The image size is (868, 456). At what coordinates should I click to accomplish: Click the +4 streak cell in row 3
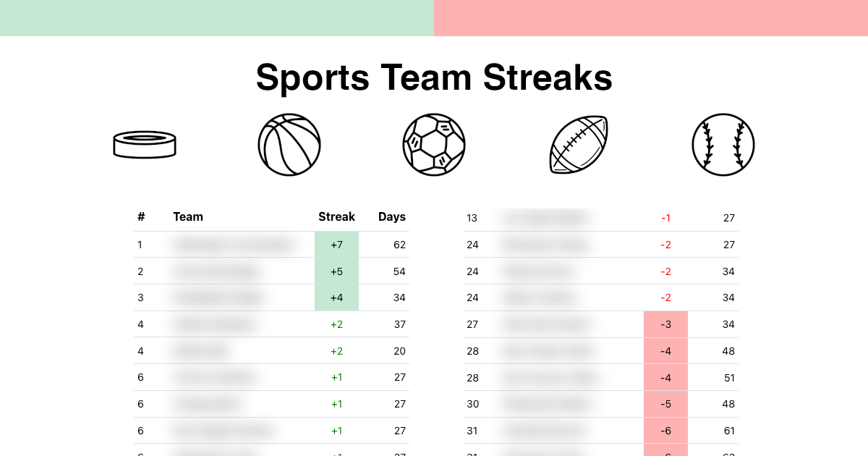(x=336, y=297)
